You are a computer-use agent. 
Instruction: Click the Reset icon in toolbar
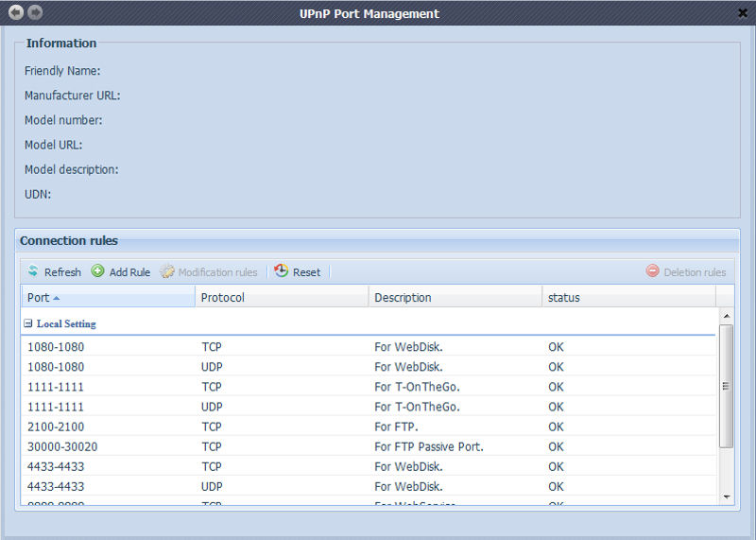(x=282, y=271)
